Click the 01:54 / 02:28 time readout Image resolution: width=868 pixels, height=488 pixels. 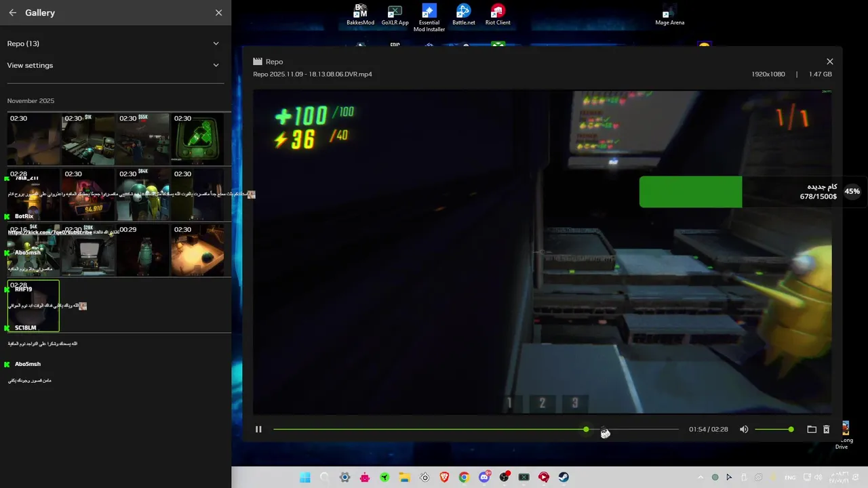coord(709,429)
